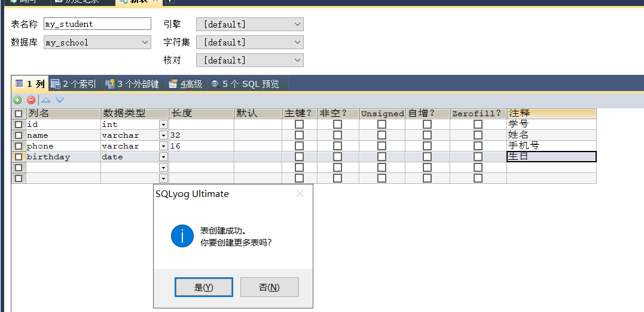Screen dimensions: 644x312
Task: Tick the select-all checkbox in header row
Action: [19, 114]
